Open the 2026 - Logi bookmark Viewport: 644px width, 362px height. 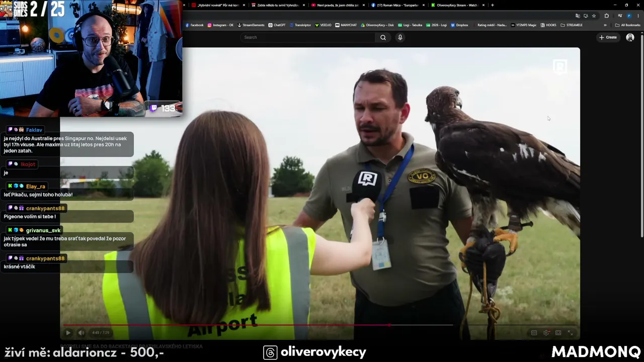pos(436,25)
